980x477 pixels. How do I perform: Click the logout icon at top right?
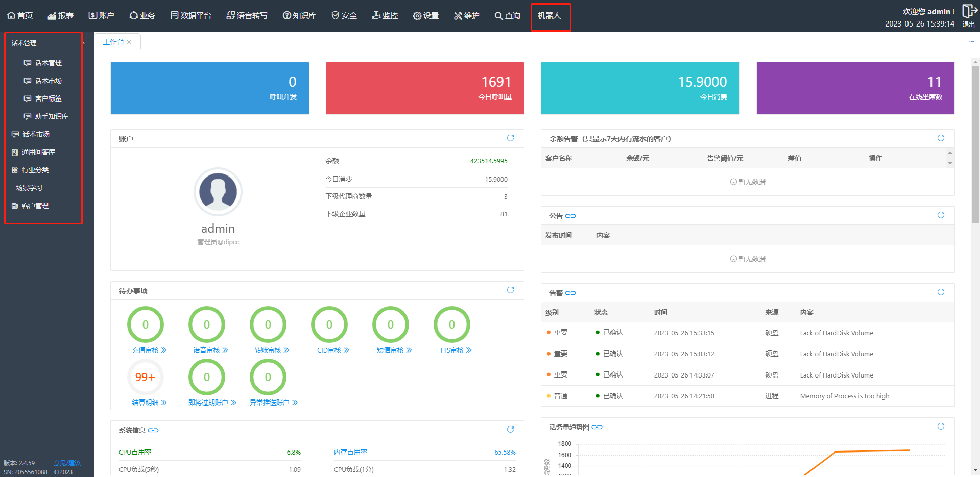pyautogui.click(x=969, y=11)
